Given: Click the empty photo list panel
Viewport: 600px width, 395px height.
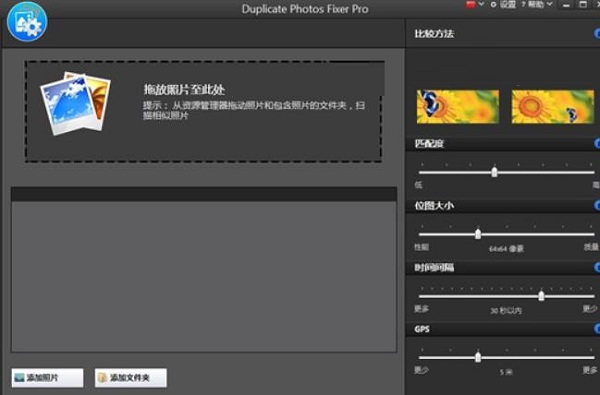Looking at the screenshot, I should coord(204,276).
